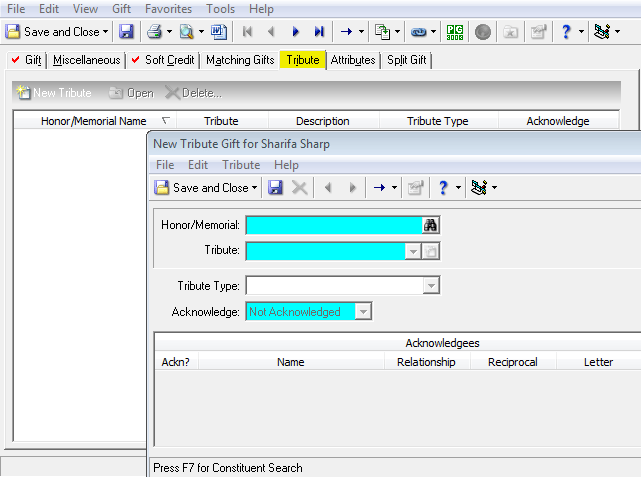Click the blue floppy disk save icon in tribute window

point(275,188)
